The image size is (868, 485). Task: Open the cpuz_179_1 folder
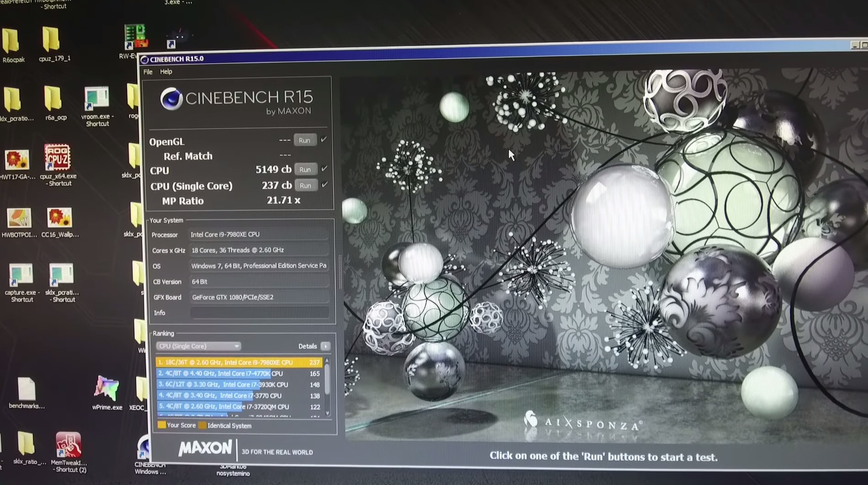[51, 40]
